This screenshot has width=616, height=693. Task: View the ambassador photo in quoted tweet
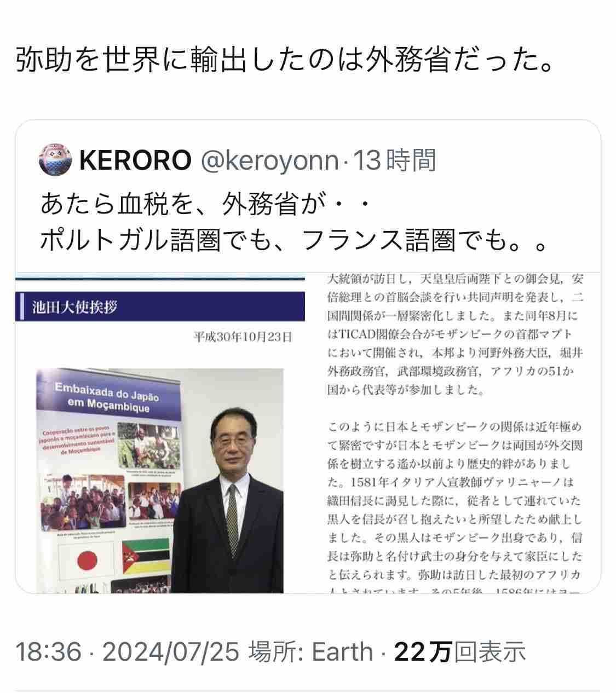(160, 481)
